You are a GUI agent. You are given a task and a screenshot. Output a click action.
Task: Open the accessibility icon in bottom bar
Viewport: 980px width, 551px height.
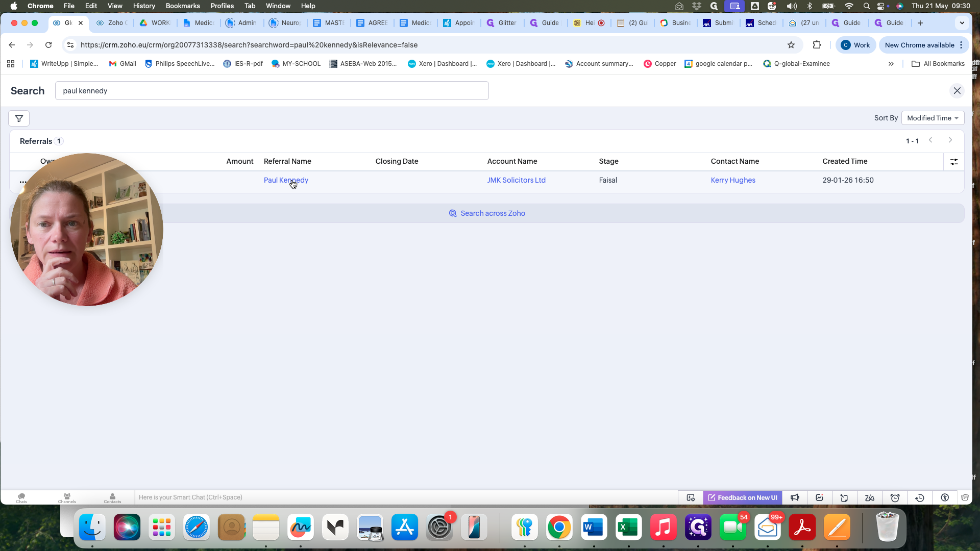click(x=945, y=498)
